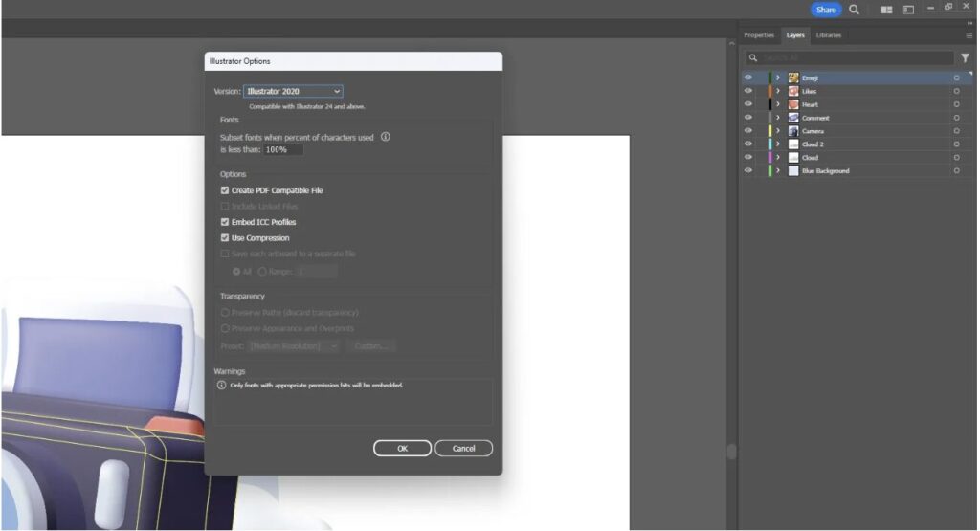This screenshot has height=531, width=980.
Task: Uncheck Use Compression
Action: click(224, 238)
